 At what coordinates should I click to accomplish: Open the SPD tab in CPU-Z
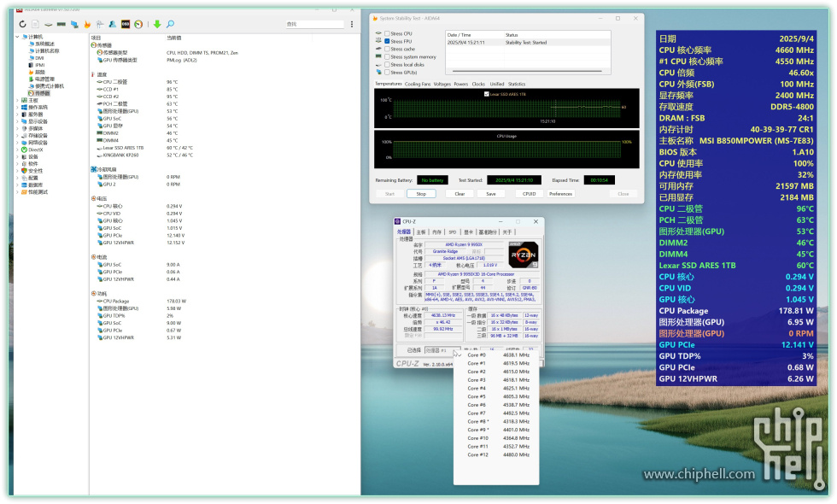453,232
